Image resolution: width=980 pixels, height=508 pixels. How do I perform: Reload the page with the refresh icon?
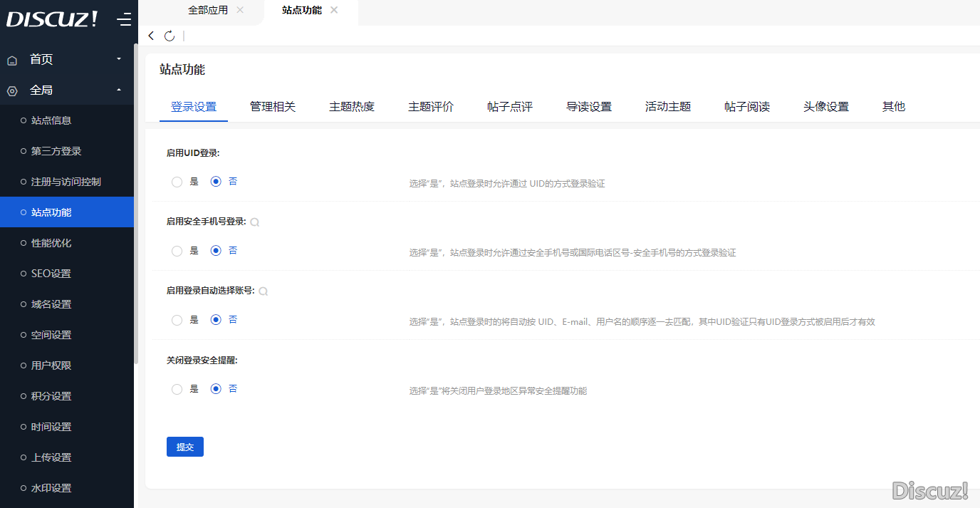click(x=169, y=35)
